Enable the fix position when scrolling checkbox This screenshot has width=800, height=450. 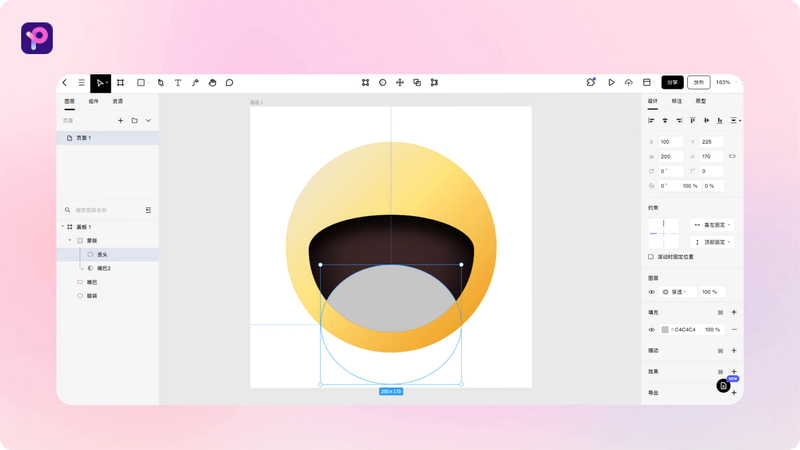651,257
